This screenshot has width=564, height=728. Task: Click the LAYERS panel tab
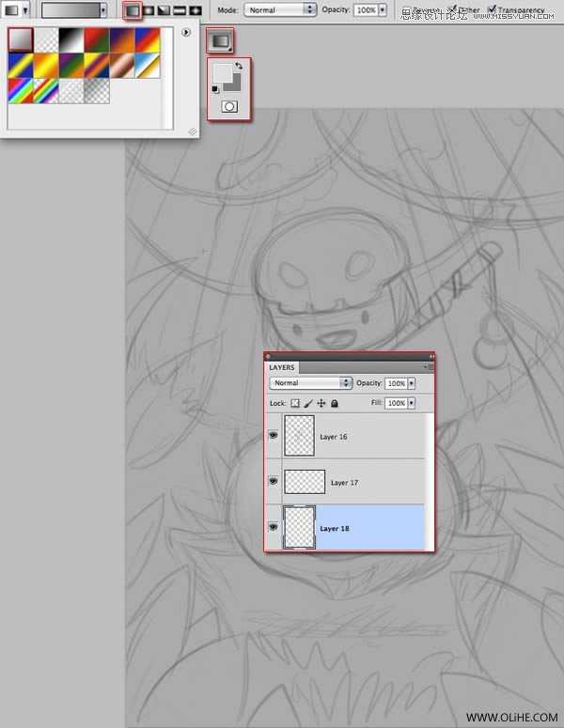[x=282, y=367]
